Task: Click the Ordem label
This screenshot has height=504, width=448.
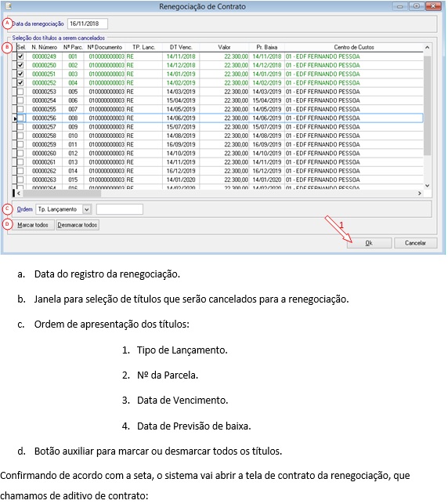Action: pyautogui.click(x=25, y=209)
